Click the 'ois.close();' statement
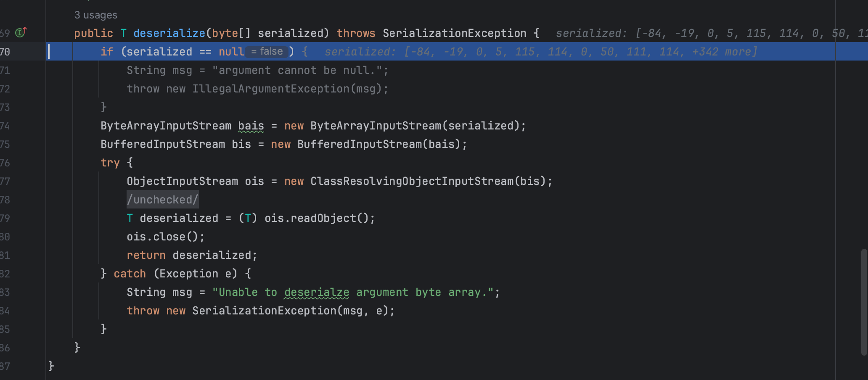The width and height of the screenshot is (868, 380). tap(166, 237)
